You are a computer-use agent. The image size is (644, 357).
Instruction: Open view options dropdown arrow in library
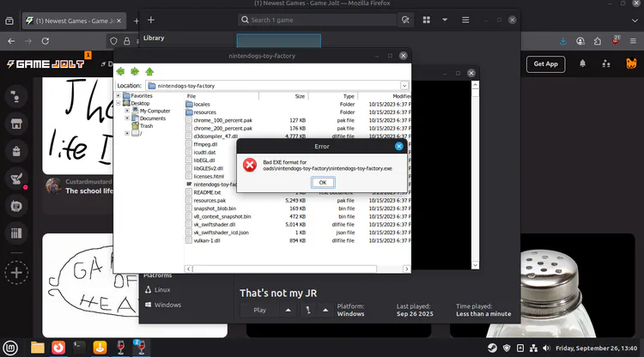[x=445, y=20]
